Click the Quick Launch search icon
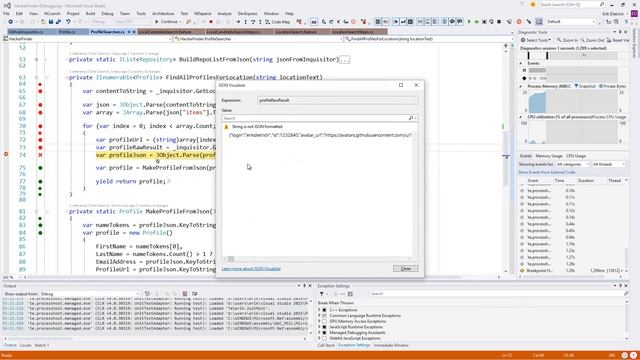This screenshot has height=360, width=640. pos(602,4)
